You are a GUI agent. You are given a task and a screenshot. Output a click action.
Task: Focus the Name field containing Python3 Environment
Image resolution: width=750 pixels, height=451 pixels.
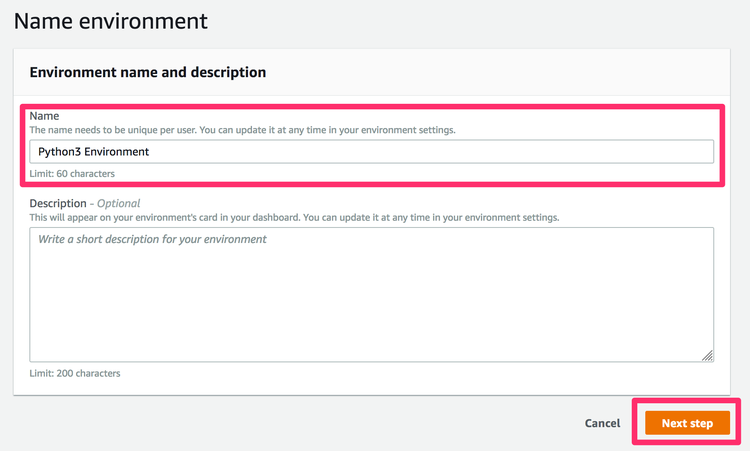point(372,152)
